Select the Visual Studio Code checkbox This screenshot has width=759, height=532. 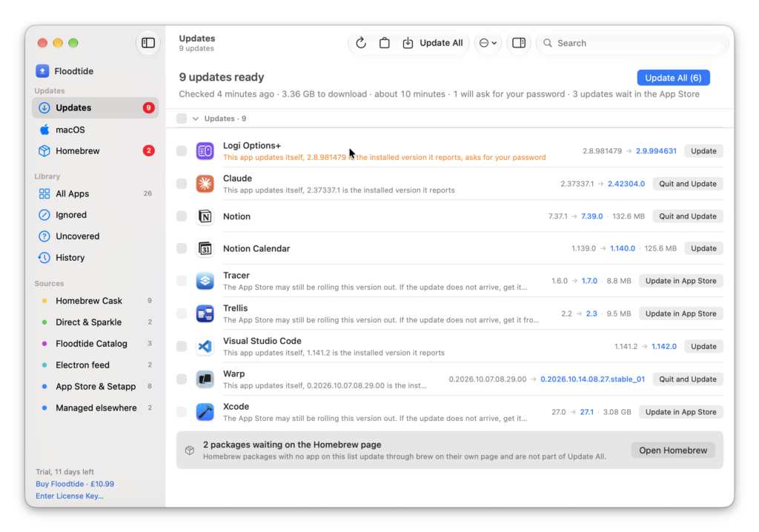coord(182,347)
